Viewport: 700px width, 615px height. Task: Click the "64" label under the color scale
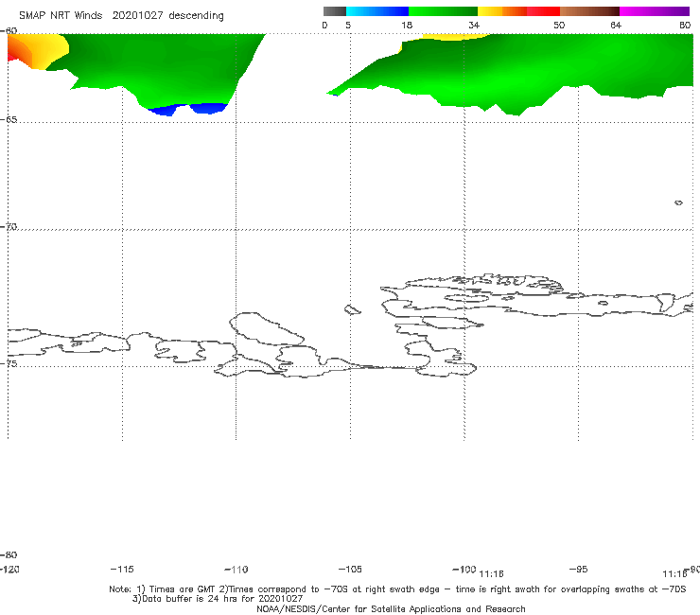[x=616, y=25]
